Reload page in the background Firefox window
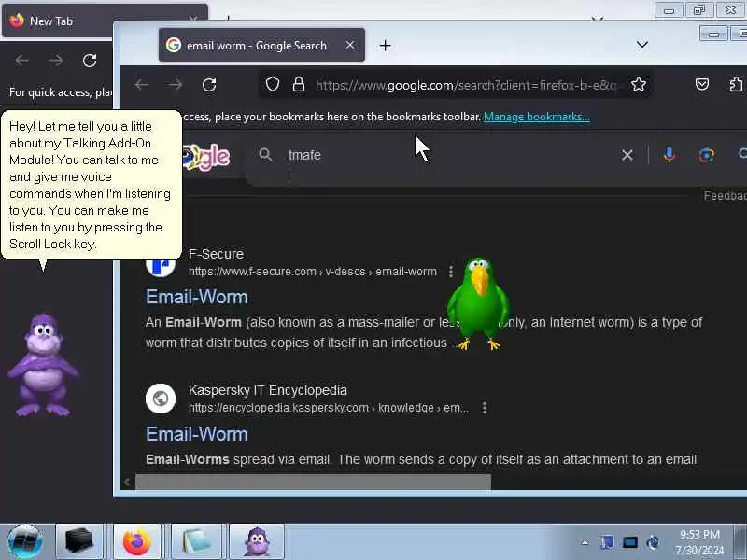747x560 pixels. pos(90,61)
